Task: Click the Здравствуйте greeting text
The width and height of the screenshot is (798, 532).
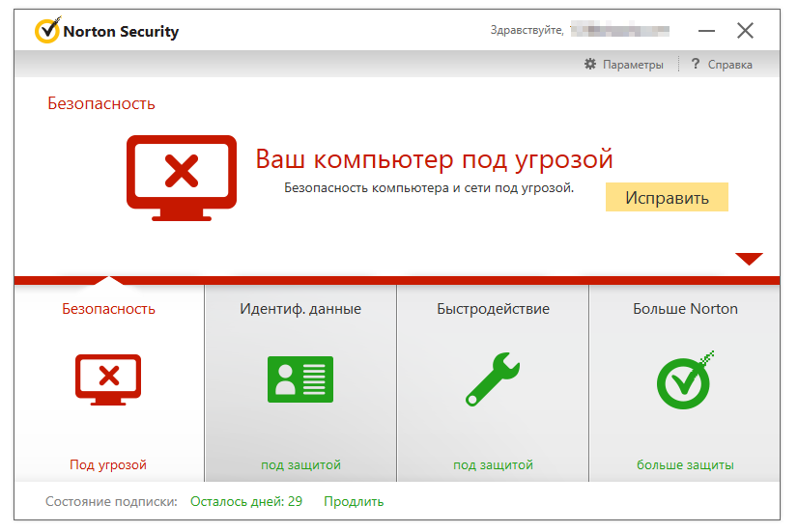Action: (527, 30)
